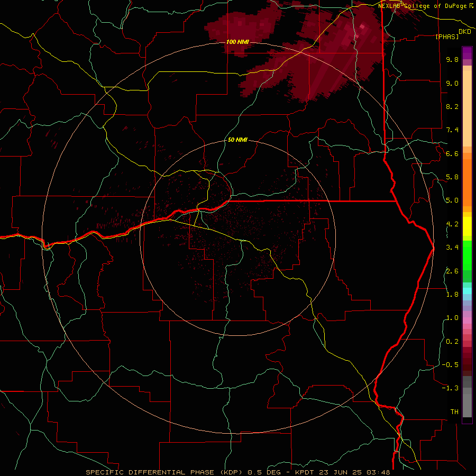Select the 9.0 legend value

[x=452, y=83]
